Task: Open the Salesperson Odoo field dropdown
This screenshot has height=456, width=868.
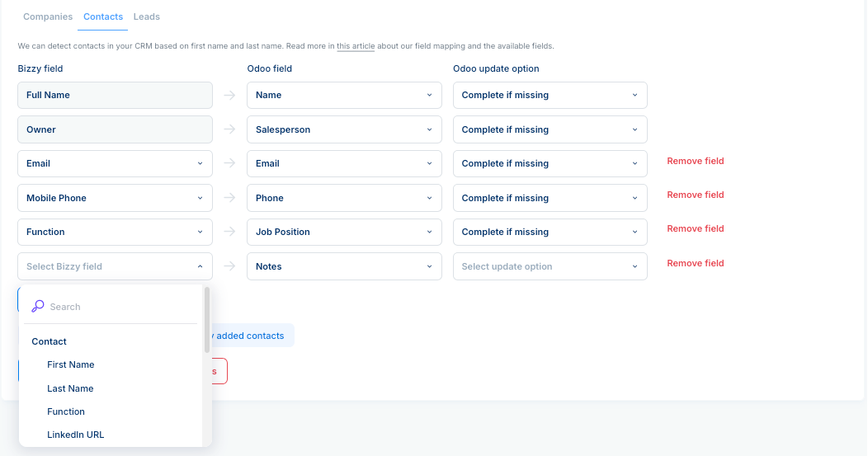Action: [x=344, y=129]
